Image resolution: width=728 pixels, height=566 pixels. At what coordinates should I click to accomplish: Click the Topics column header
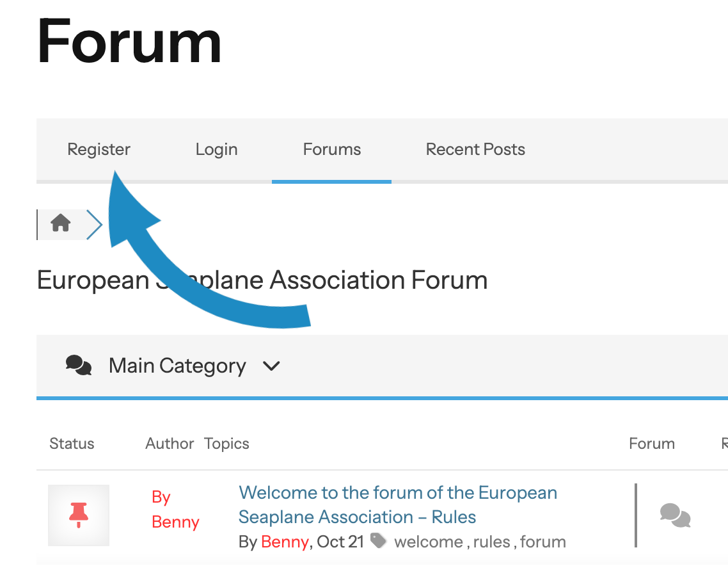pyautogui.click(x=226, y=444)
